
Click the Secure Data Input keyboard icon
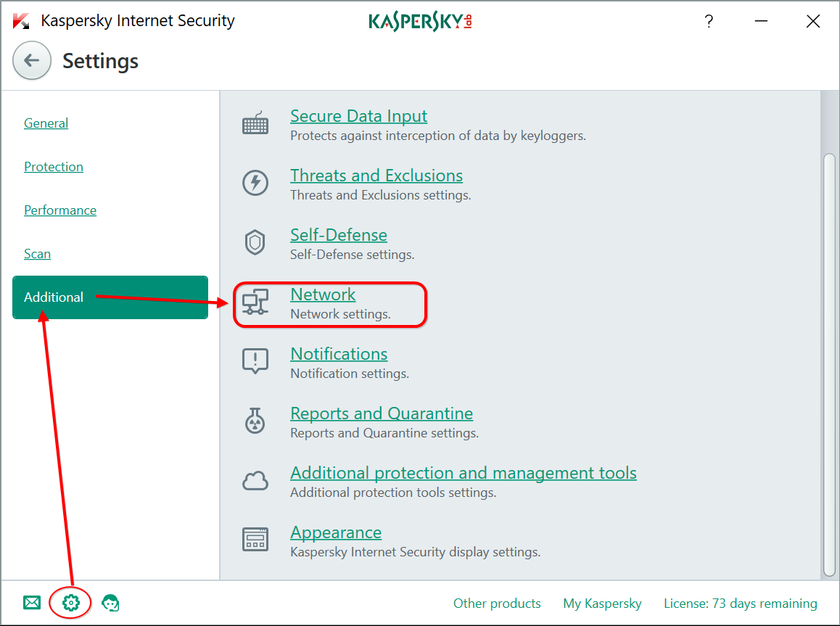coord(255,123)
